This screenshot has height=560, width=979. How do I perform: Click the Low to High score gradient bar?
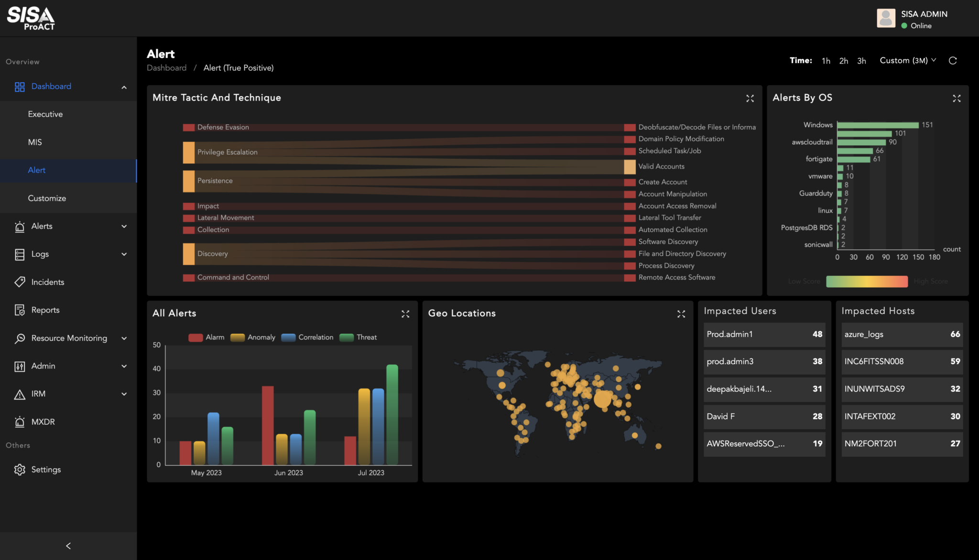tap(867, 281)
